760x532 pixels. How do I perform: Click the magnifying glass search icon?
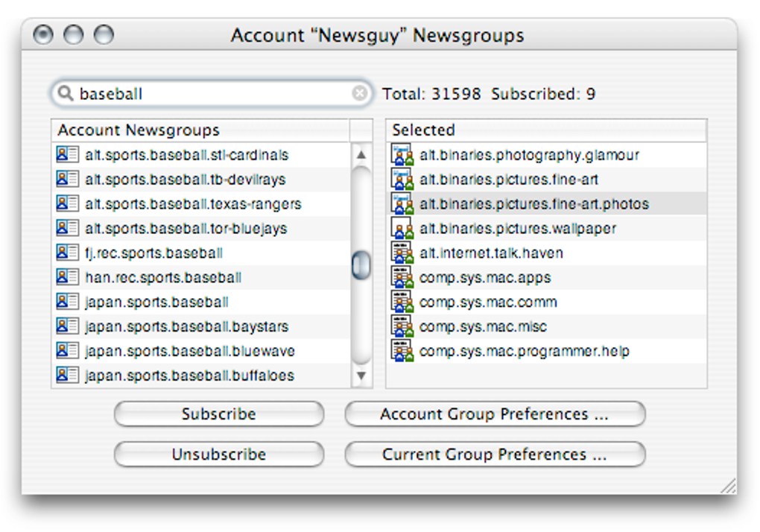pyautogui.click(x=65, y=93)
